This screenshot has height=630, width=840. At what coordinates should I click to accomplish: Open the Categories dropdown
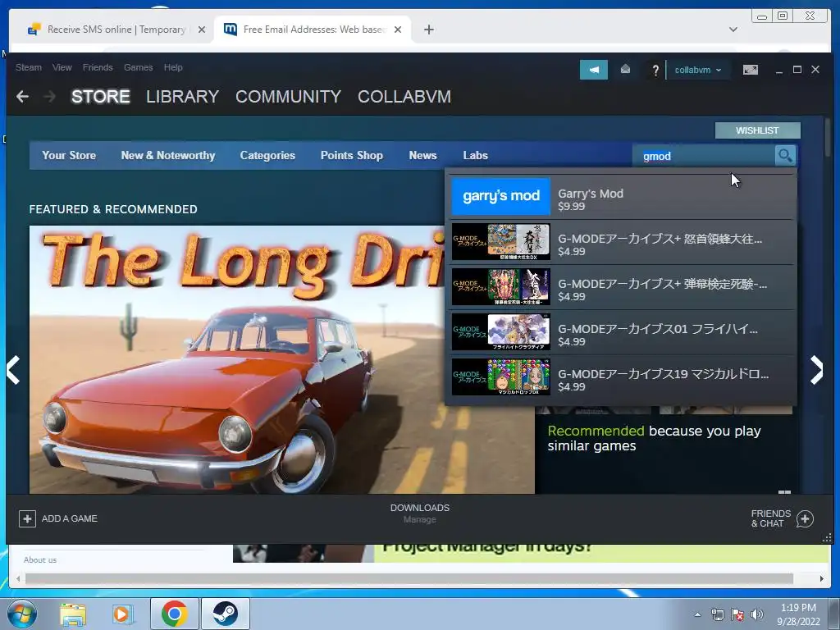[x=267, y=155]
